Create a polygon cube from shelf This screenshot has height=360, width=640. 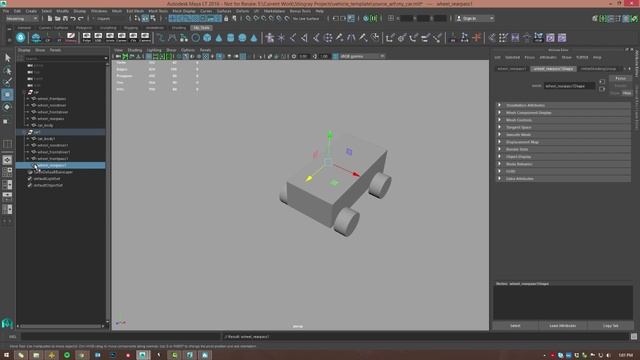[207, 38]
